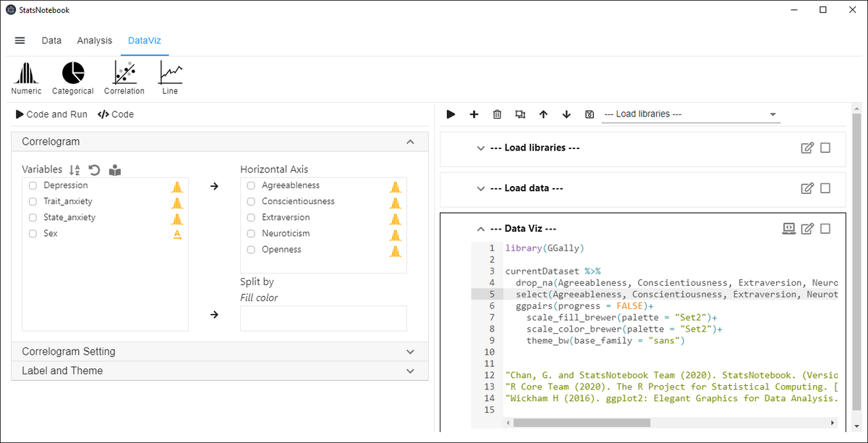Check the Conscientiousness axis variable
This screenshot has height=443, width=868.
point(251,202)
